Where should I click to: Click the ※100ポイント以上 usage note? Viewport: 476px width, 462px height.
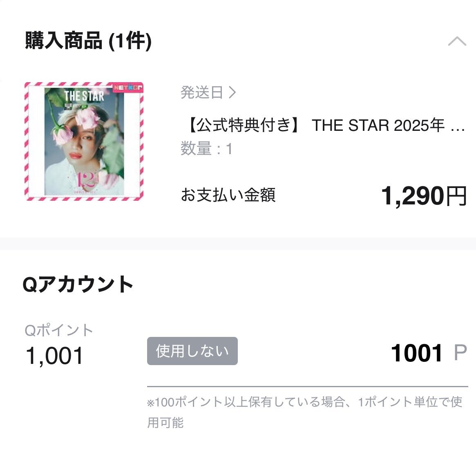tap(305, 412)
